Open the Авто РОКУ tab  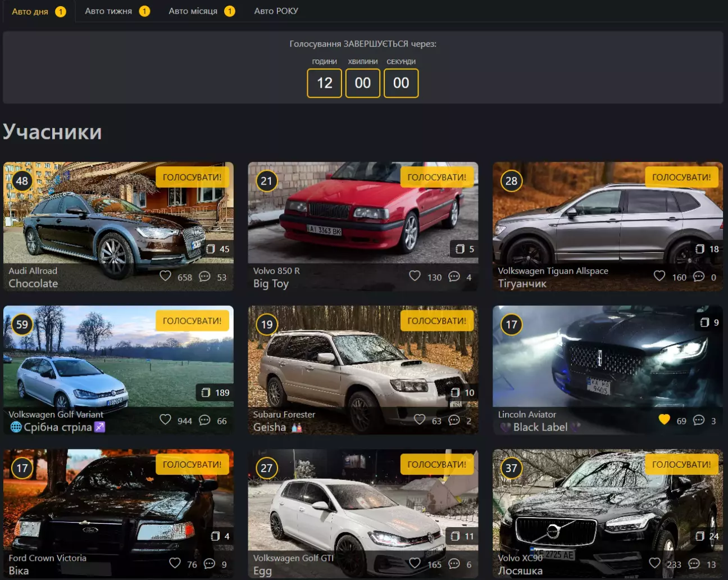(x=276, y=11)
